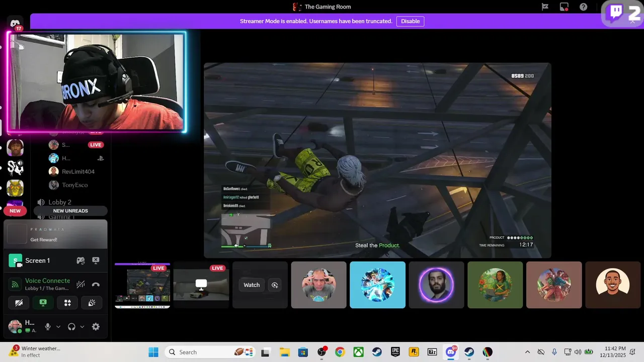Viewport: 644px width, 362px height.
Task: Toggle noise suppression waveform icon
Action: [x=80, y=284]
